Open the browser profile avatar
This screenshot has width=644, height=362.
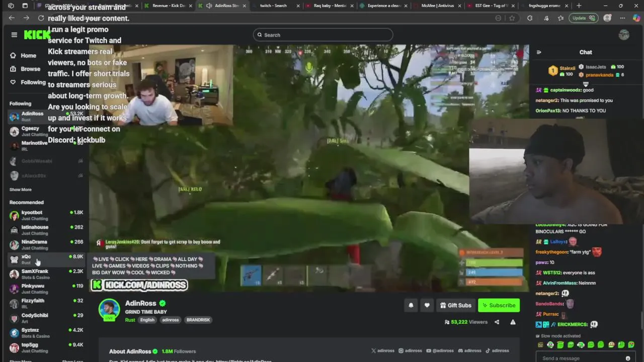point(607,18)
